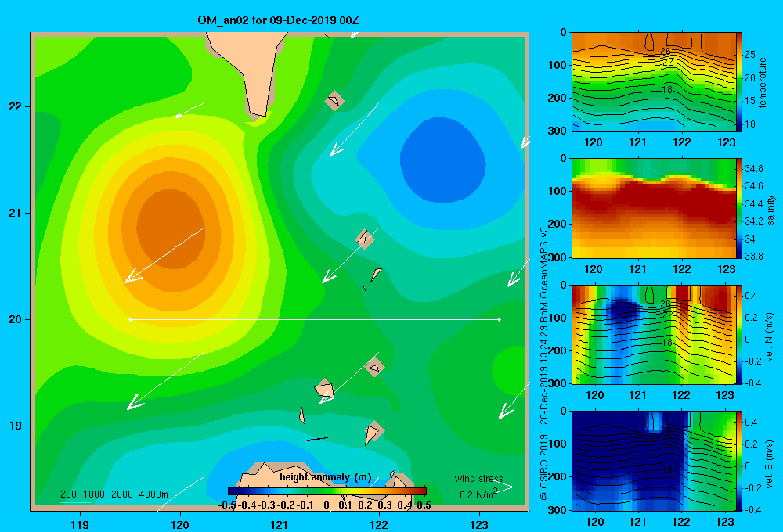Click the latitude 19 axis label

[x=16, y=426]
